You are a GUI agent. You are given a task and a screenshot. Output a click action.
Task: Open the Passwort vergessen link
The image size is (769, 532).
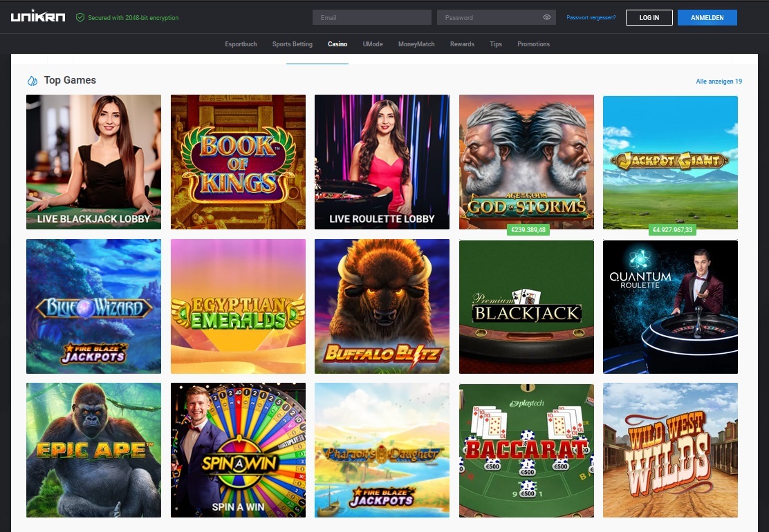tap(591, 17)
